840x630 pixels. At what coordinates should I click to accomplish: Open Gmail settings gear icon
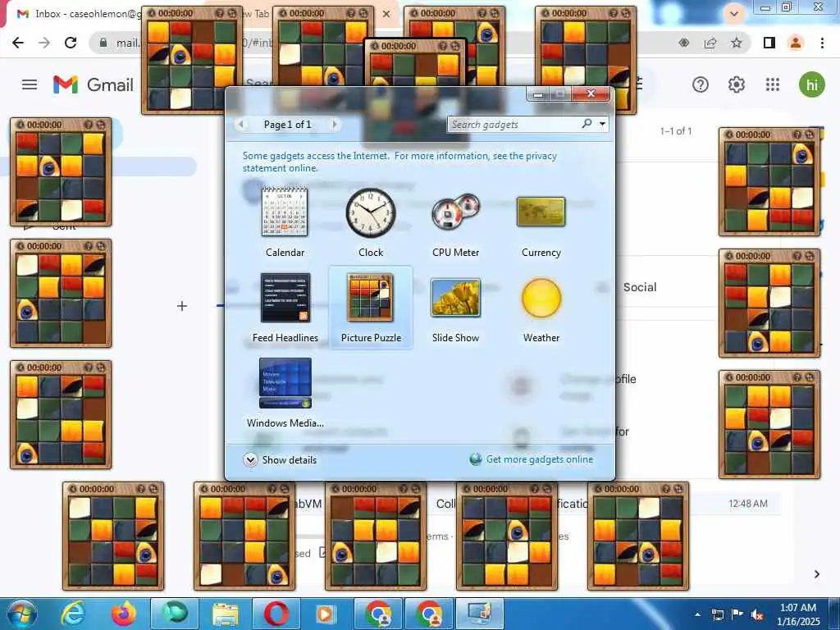[737, 84]
